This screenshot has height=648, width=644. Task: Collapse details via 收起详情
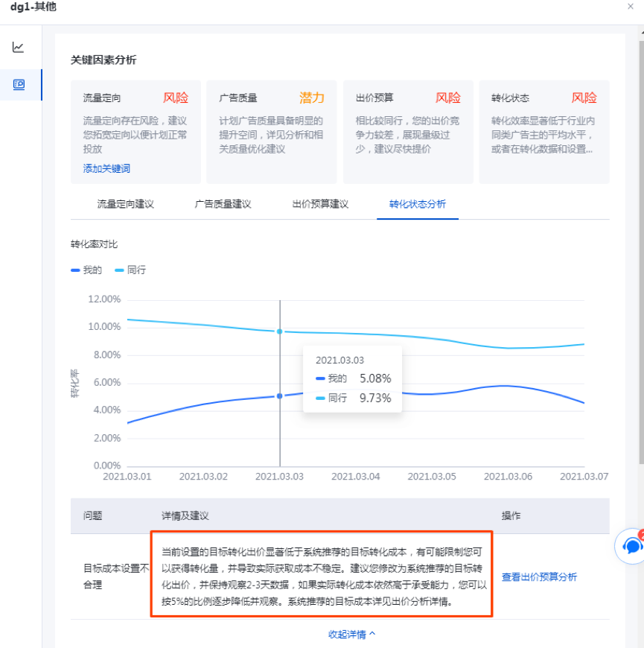[x=351, y=635]
